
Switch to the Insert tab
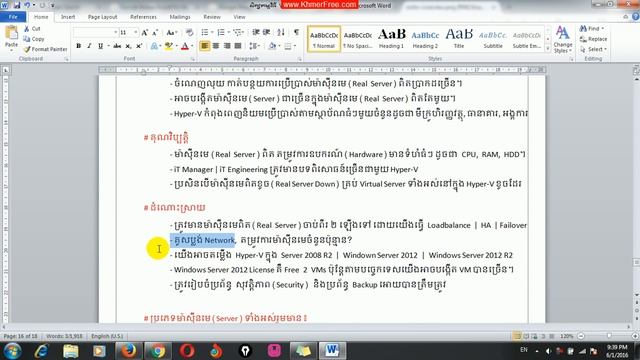click(x=68, y=17)
